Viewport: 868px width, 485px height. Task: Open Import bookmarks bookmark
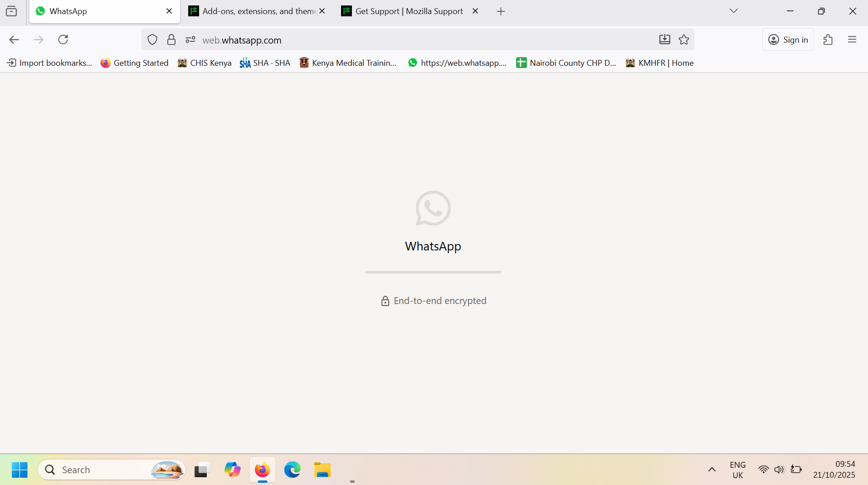(x=49, y=63)
